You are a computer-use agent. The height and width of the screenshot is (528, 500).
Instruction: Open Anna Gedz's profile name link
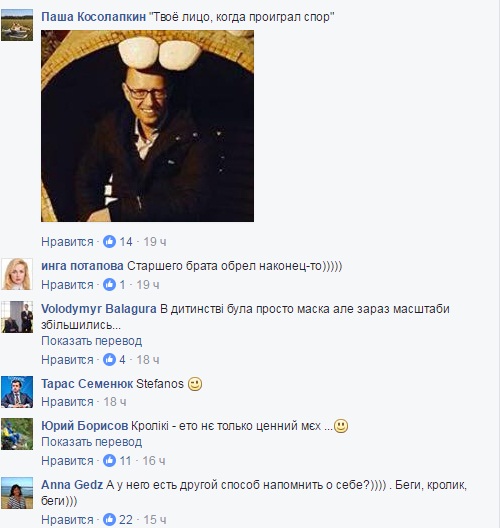point(72,485)
